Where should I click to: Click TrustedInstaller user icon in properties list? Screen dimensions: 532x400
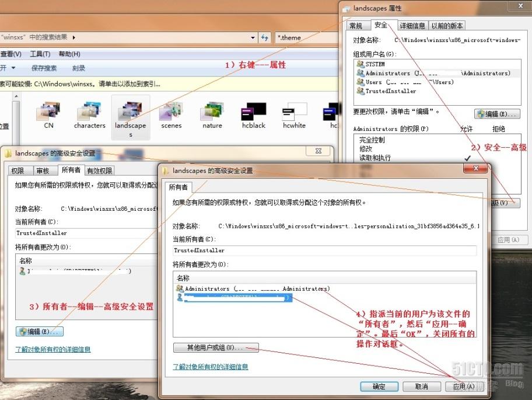360,91
